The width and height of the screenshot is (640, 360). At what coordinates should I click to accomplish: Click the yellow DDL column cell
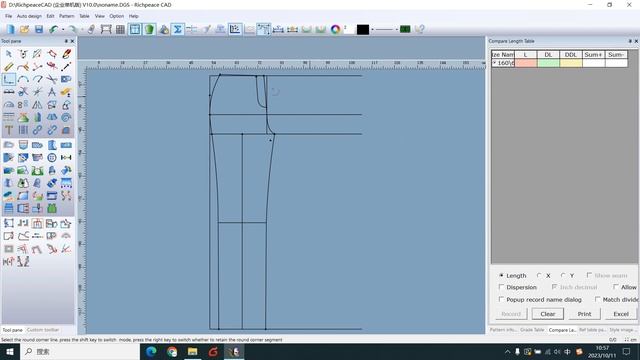pos(571,63)
